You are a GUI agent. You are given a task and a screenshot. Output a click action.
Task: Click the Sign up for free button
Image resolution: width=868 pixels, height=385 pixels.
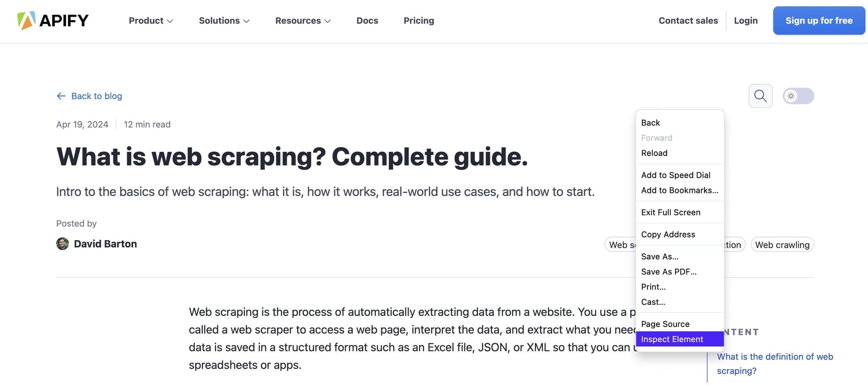(819, 20)
